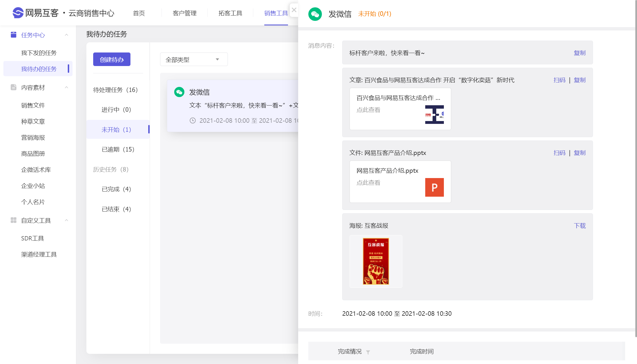The width and height of the screenshot is (637, 364).
Task: Select 进行中 (0) filter
Action: click(116, 109)
